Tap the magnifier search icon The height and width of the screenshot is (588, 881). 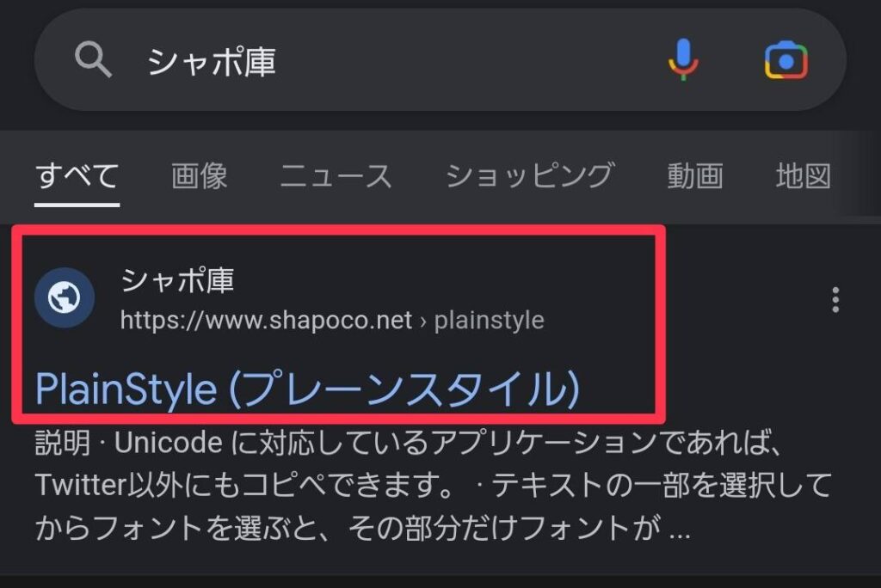click(93, 59)
